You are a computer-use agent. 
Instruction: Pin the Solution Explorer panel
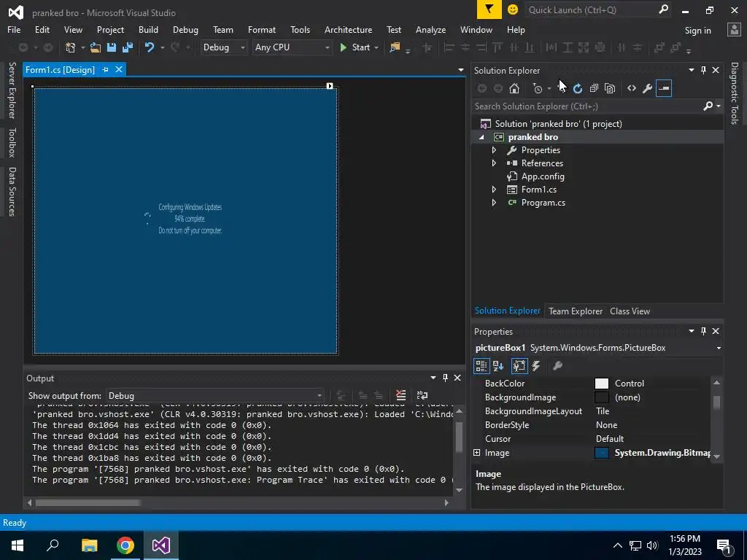coord(704,70)
